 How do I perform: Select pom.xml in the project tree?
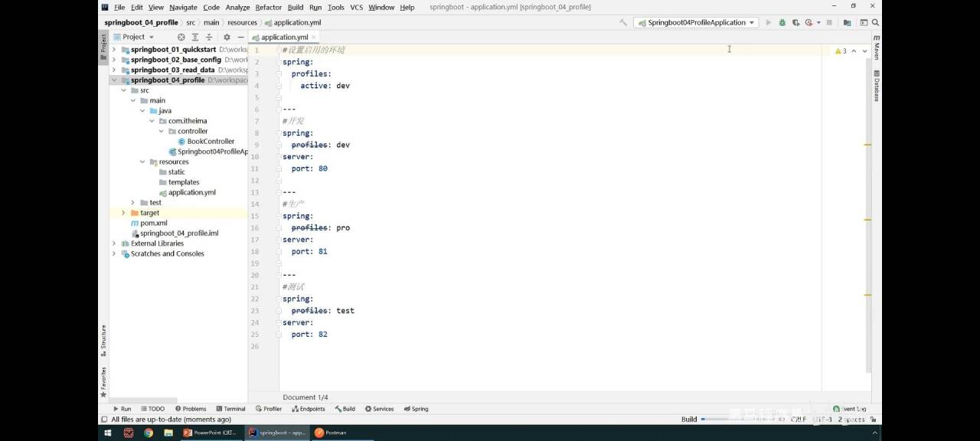[149, 223]
